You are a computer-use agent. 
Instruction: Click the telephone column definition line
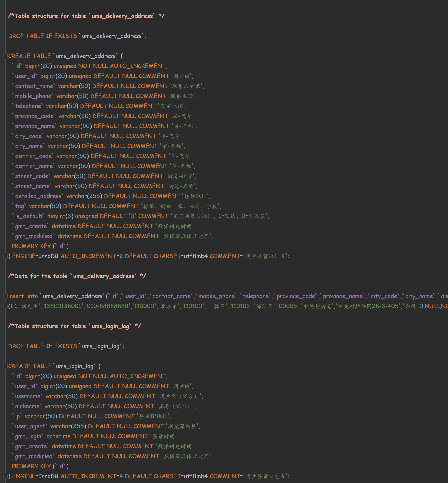click(99, 106)
